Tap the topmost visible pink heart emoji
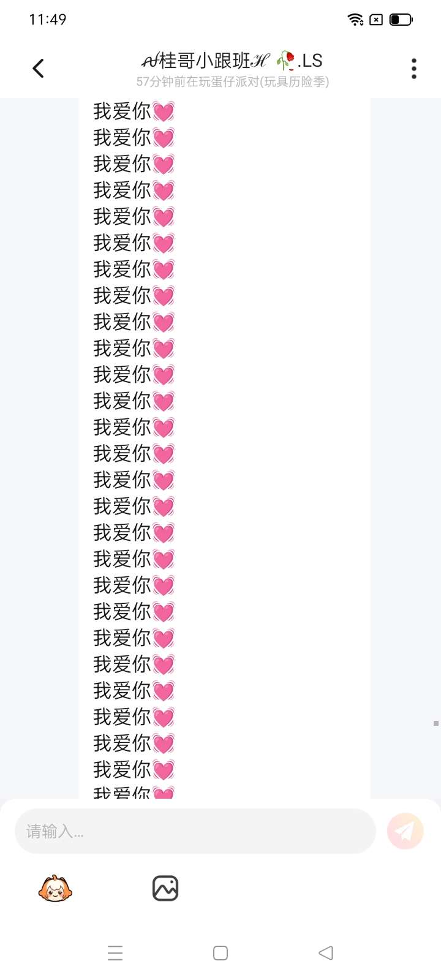This screenshot has width=441, height=980. pos(164,111)
